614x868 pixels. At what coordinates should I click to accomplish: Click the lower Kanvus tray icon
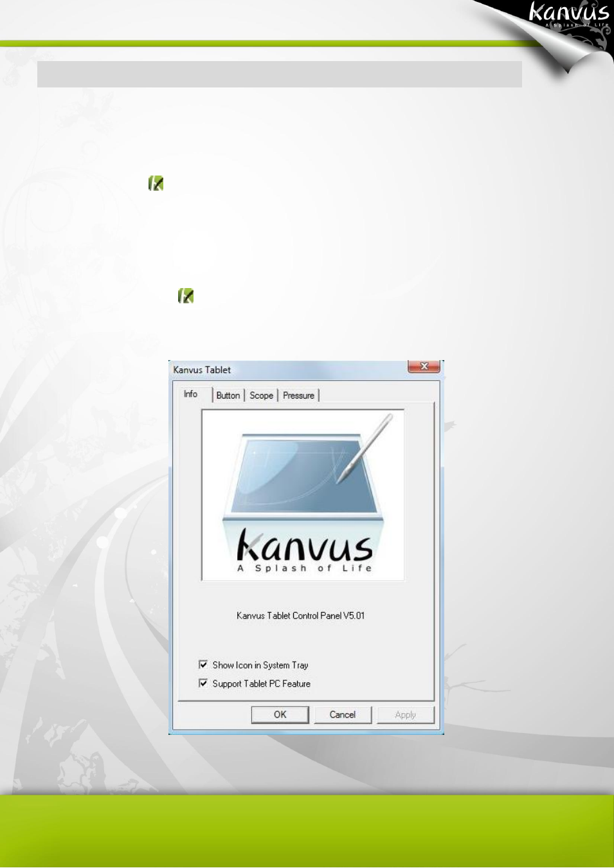pos(186,296)
